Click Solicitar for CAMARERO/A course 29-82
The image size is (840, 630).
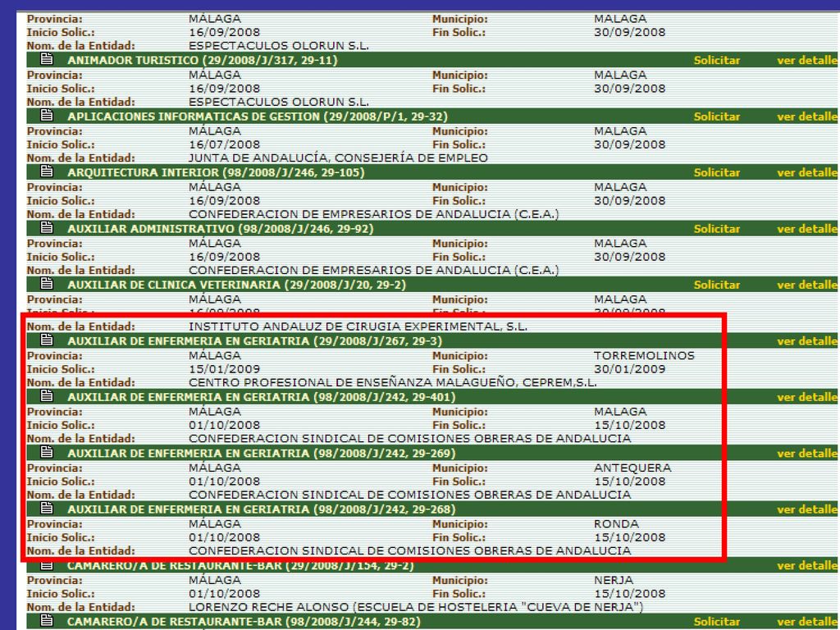pos(717,622)
